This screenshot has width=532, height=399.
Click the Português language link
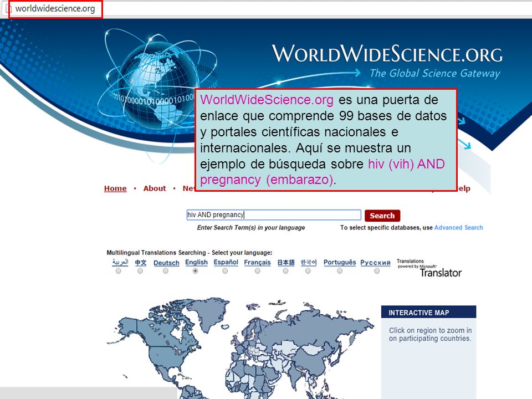point(340,263)
